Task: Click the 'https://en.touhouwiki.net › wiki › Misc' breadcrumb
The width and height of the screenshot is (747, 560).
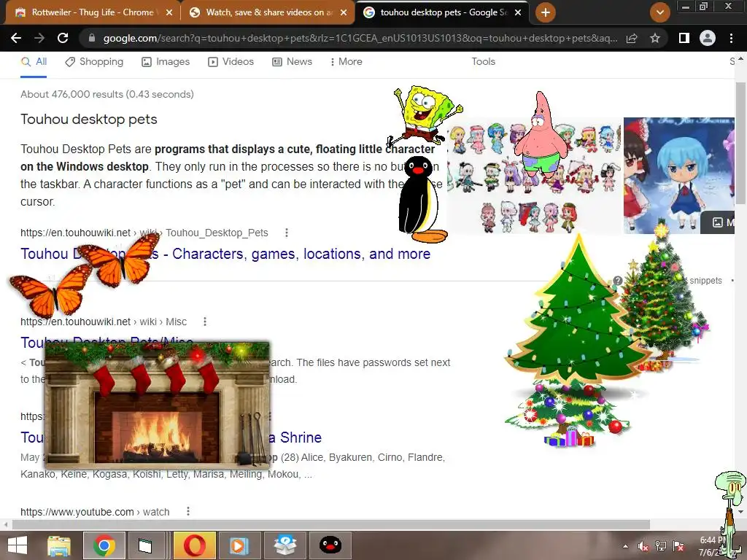Action: pyautogui.click(x=104, y=322)
